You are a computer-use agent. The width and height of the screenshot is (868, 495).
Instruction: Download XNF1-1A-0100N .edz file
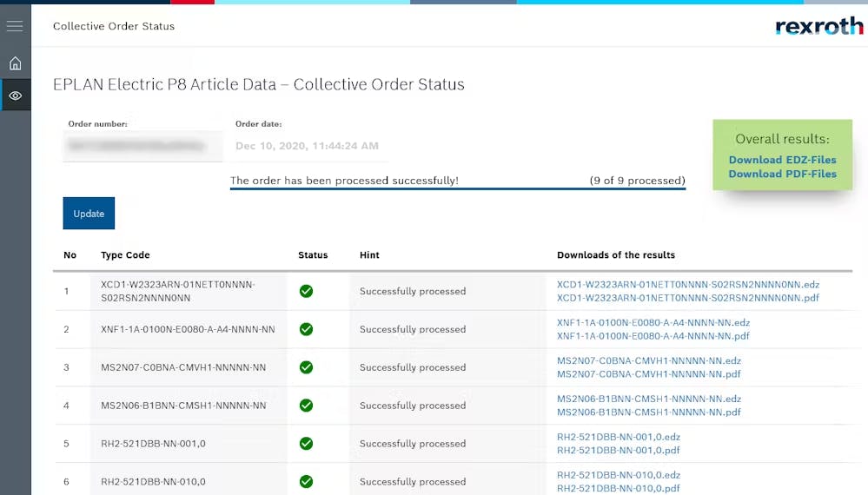coord(653,322)
